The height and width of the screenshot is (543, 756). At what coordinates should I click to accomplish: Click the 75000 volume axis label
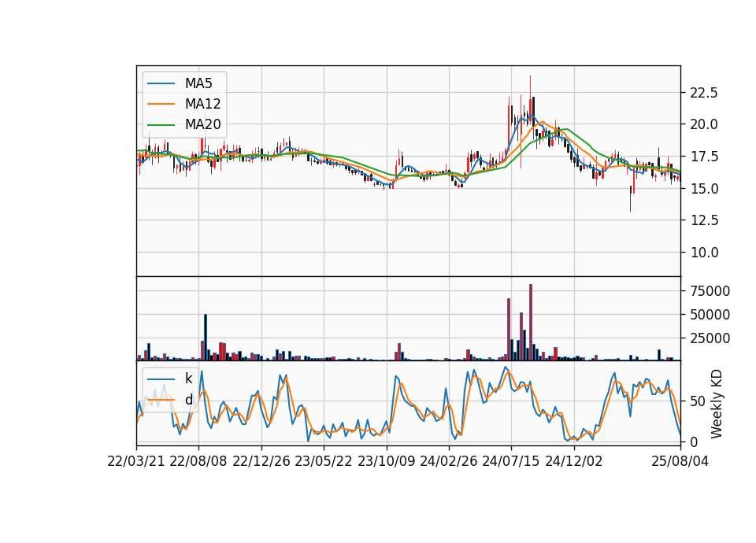pyautogui.click(x=710, y=291)
